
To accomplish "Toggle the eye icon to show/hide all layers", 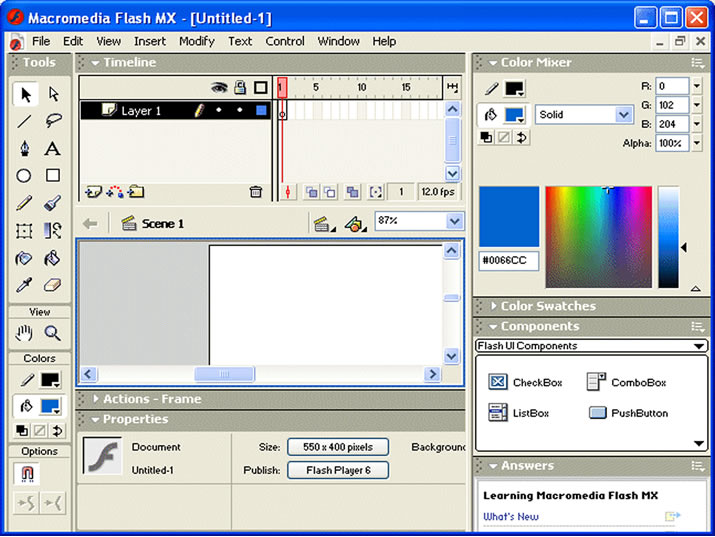I will coord(219,88).
